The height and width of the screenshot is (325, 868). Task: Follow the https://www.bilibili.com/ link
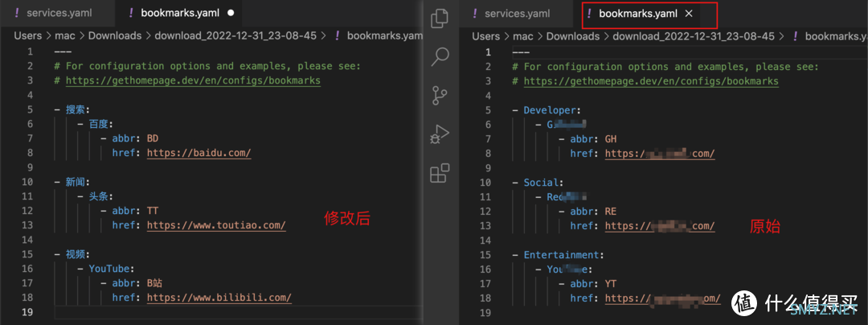coord(219,298)
